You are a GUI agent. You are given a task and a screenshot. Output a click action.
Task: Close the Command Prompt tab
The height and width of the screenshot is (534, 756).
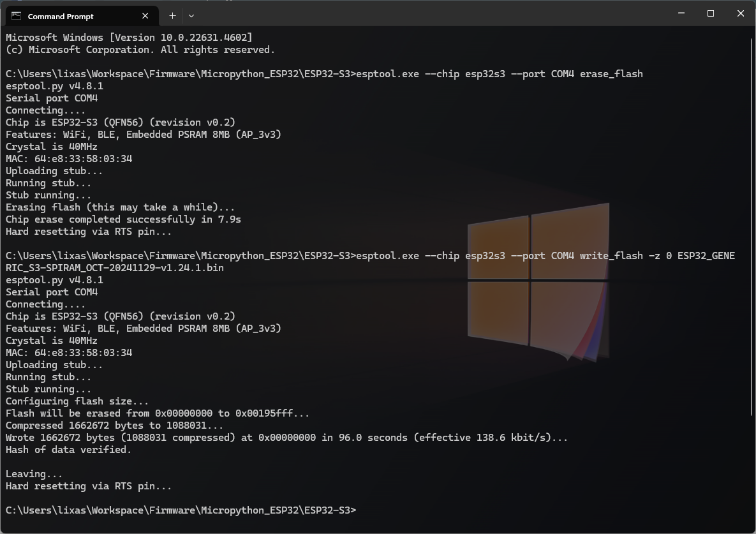[x=145, y=16]
